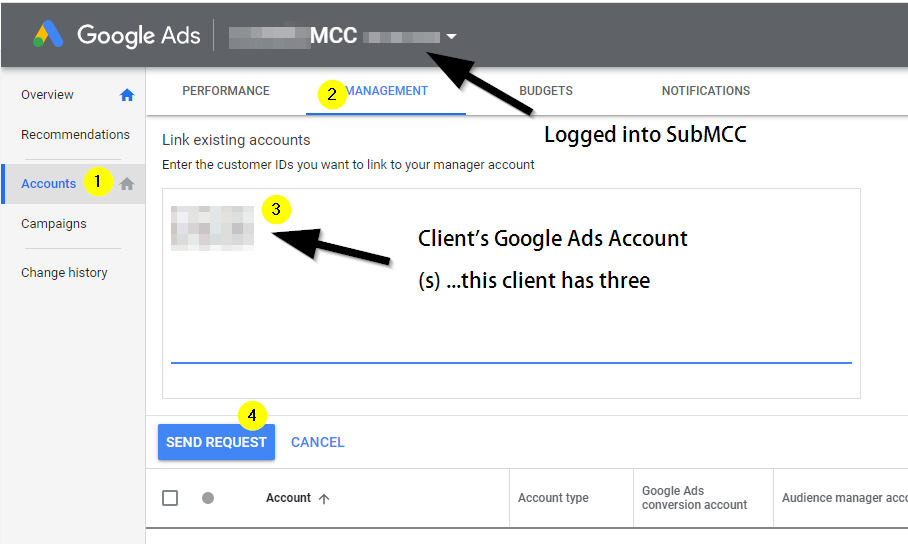Click the Send Request button
Screen dimensions: 908x544
[217, 442]
